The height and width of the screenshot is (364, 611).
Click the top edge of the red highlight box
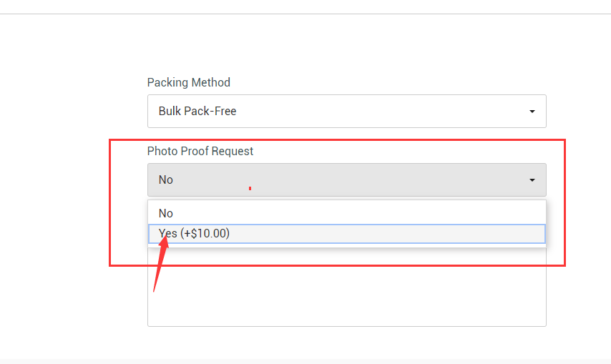click(x=337, y=139)
